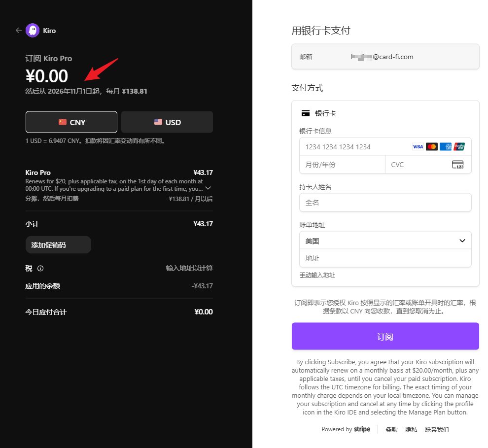488x448 pixels.
Task: Click the 订阅 Kiro Pro heading
Action: point(48,59)
